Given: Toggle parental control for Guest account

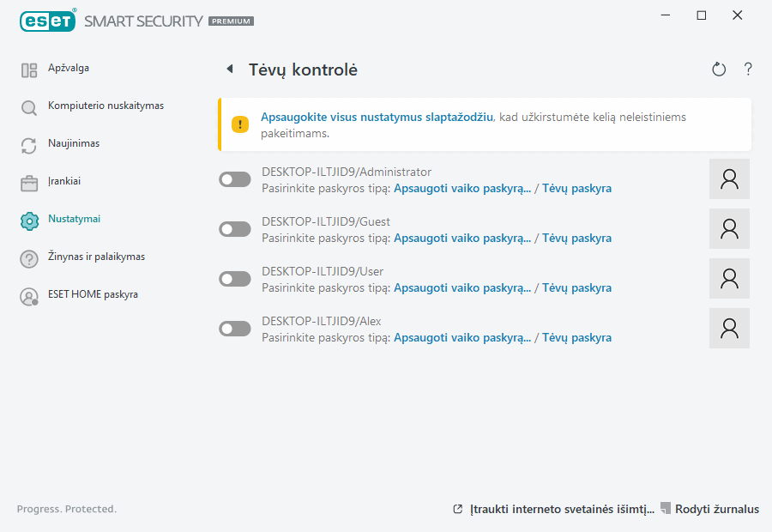Looking at the screenshot, I should point(235,229).
